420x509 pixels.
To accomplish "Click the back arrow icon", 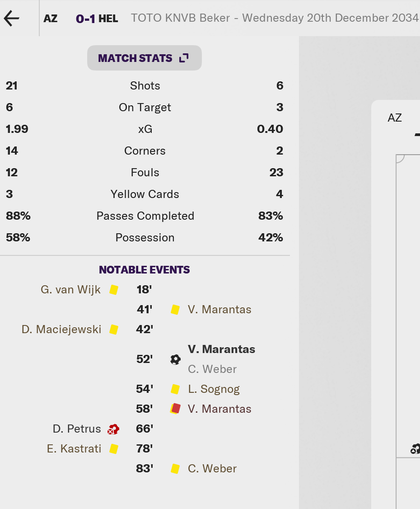I will click(x=12, y=18).
